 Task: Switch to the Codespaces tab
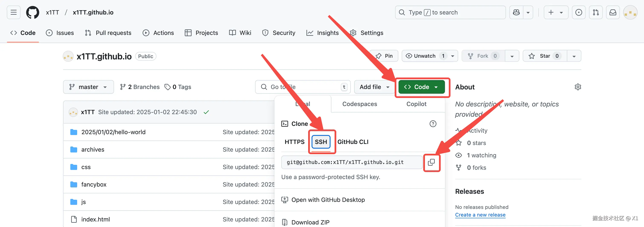(360, 104)
